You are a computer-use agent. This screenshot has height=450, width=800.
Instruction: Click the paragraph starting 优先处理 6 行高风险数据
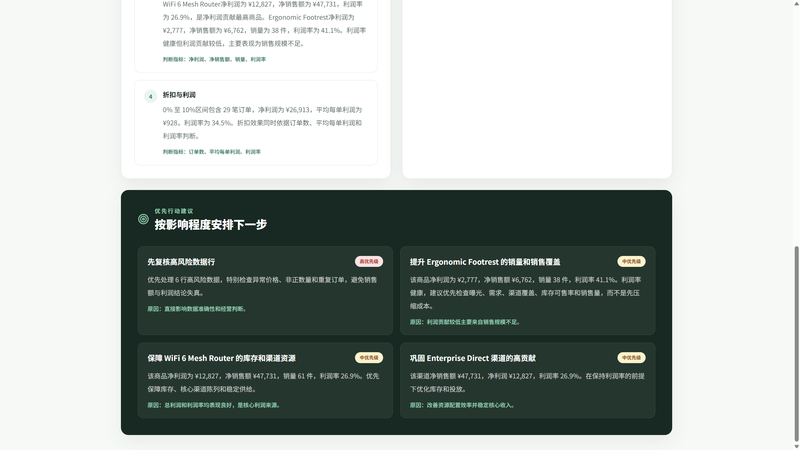pos(263,286)
